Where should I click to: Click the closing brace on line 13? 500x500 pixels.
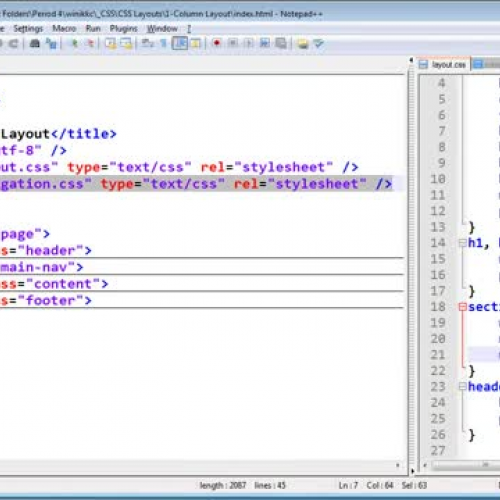coord(472,227)
